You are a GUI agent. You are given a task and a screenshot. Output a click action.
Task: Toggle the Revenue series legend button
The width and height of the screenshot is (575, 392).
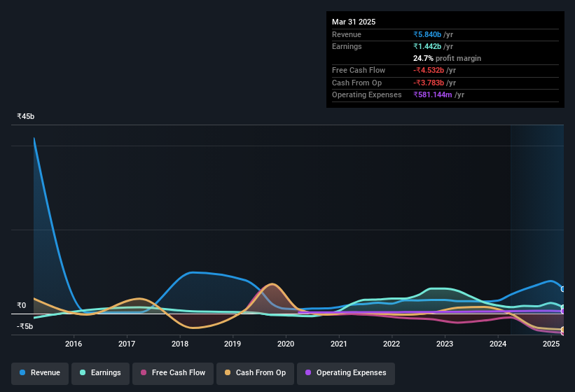[40, 373]
